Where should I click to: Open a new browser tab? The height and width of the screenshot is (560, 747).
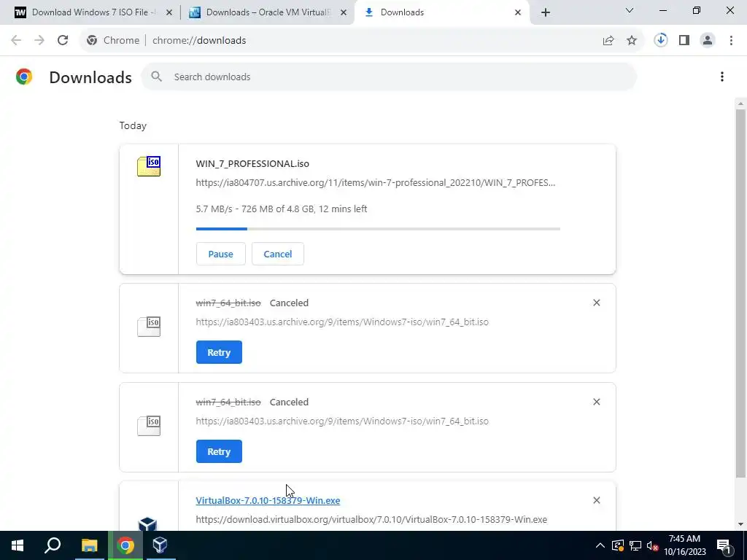546,13
